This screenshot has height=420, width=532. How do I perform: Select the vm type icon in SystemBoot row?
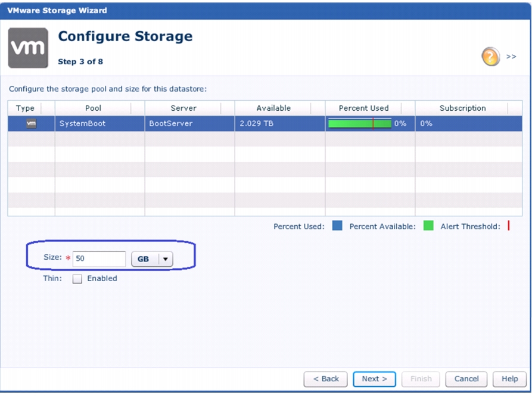point(31,123)
